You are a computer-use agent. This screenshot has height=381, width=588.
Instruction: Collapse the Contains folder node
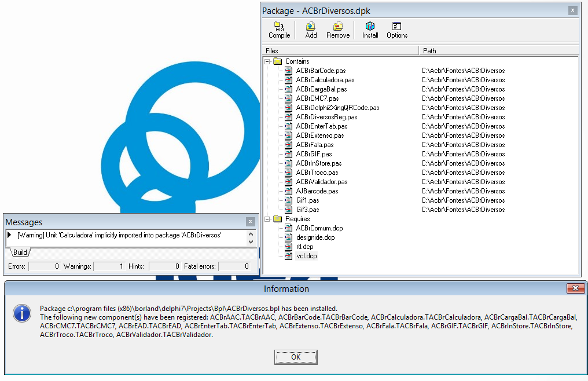pyautogui.click(x=267, y=61)
